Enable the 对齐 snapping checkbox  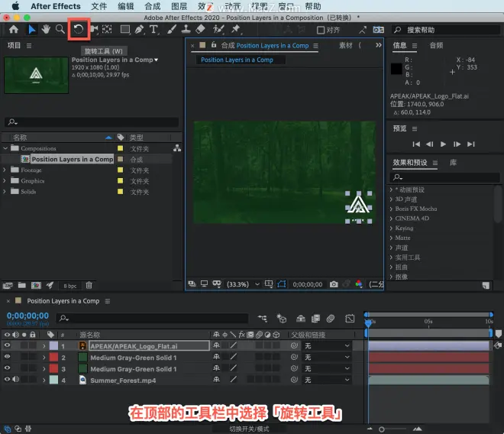click(x=321, y=30)
